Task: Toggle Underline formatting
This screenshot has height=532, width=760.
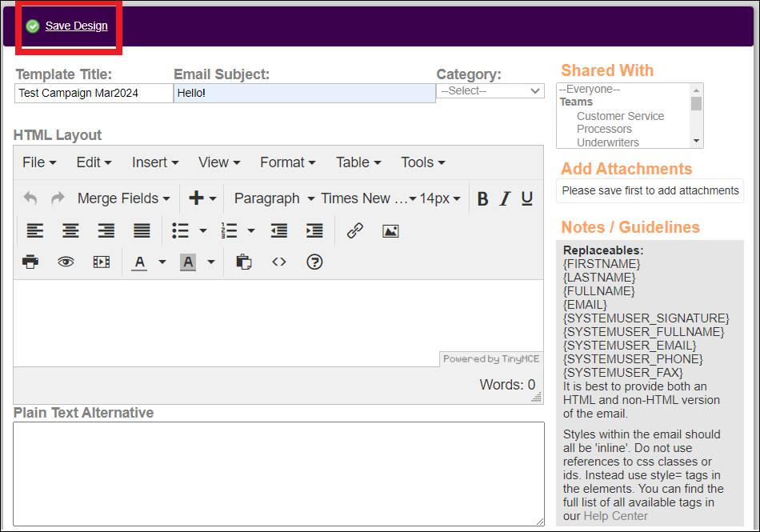Action: (x=527, y=198)
